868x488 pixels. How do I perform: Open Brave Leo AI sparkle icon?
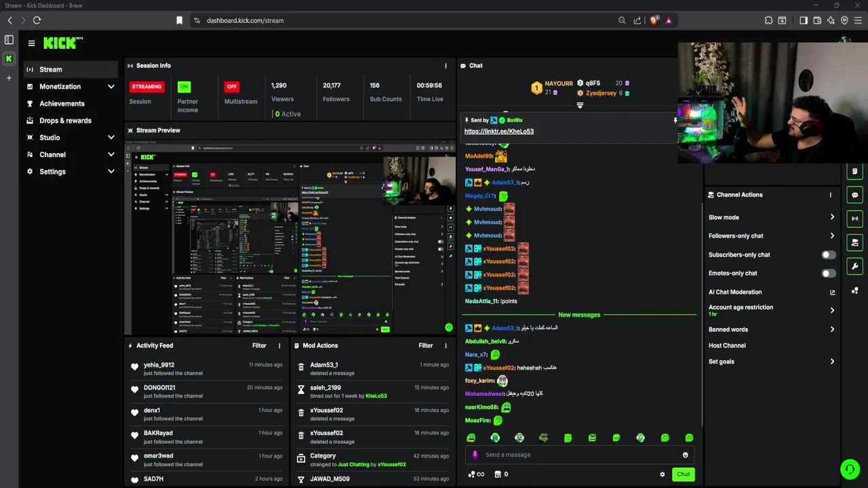coord(831,20)
